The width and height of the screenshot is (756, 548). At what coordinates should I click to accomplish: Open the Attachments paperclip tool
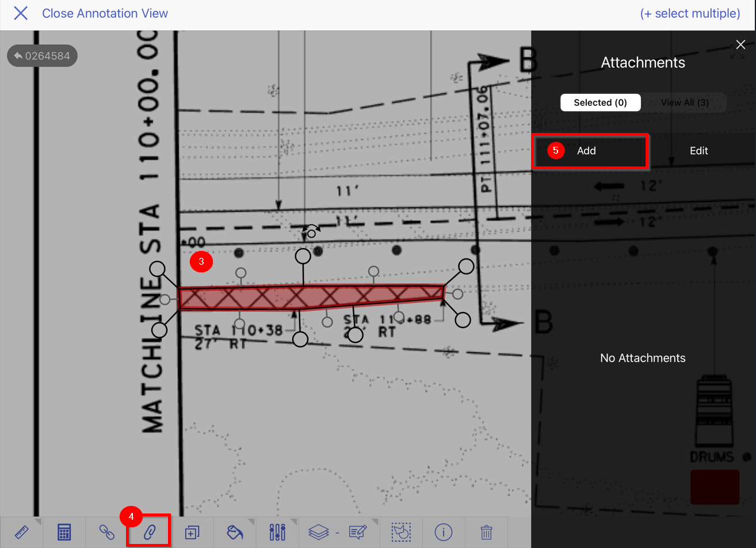[x=148, y=532]
